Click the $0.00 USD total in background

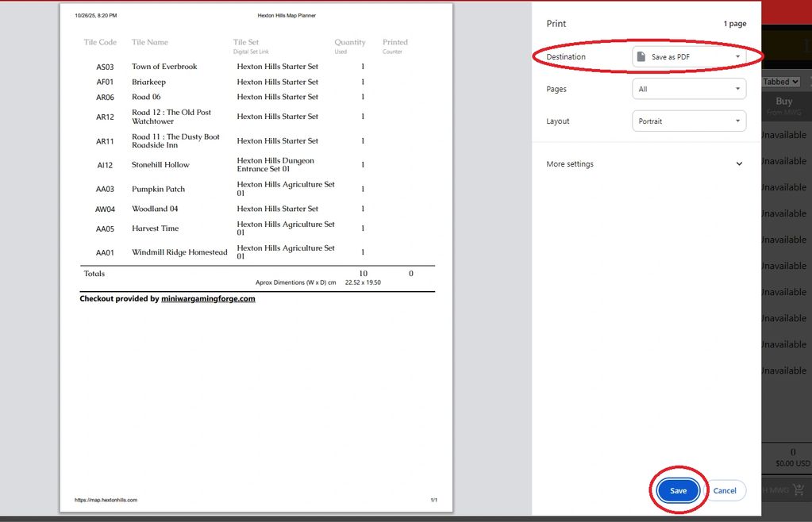(792, 463)
